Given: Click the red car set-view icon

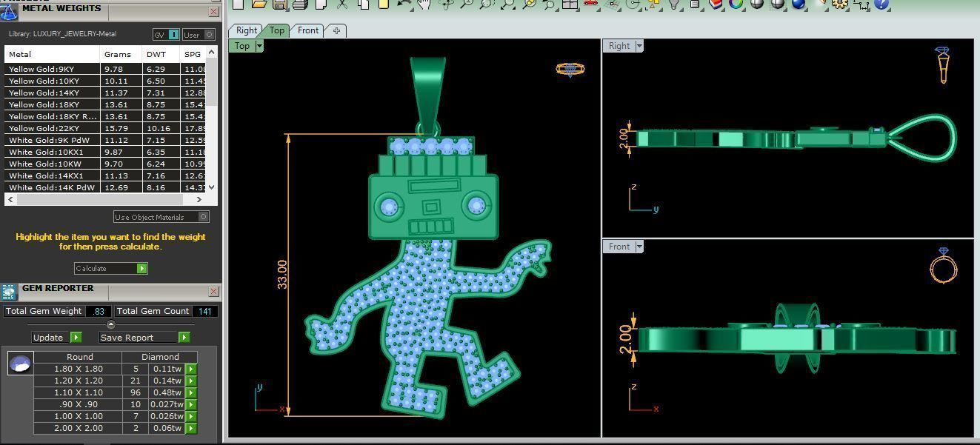Looking at the screenshot, I should [590, 4].
